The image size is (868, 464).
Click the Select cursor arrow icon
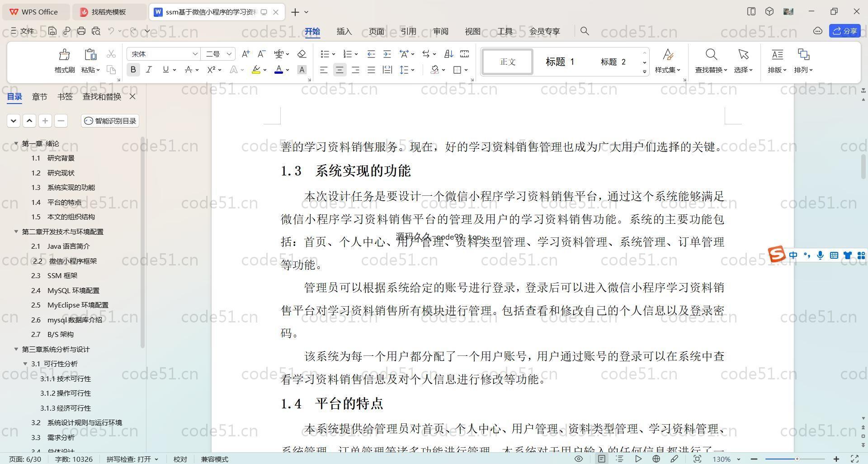coord(743,55)
